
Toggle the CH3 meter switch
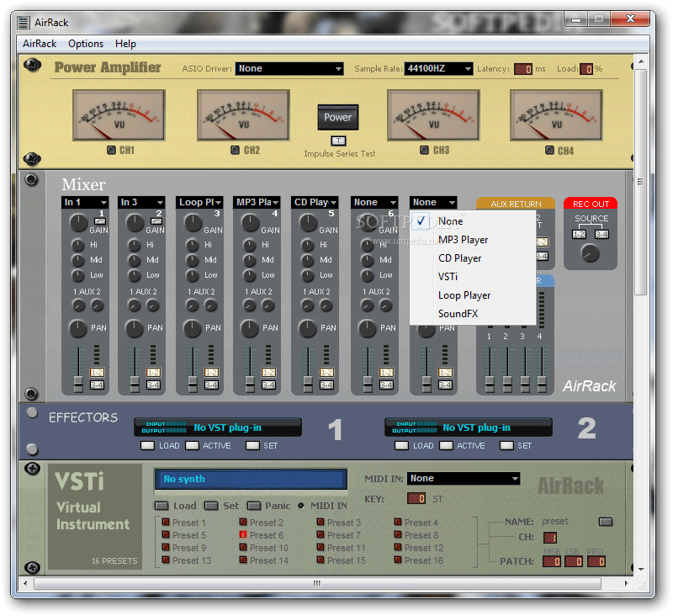[424, 150]
